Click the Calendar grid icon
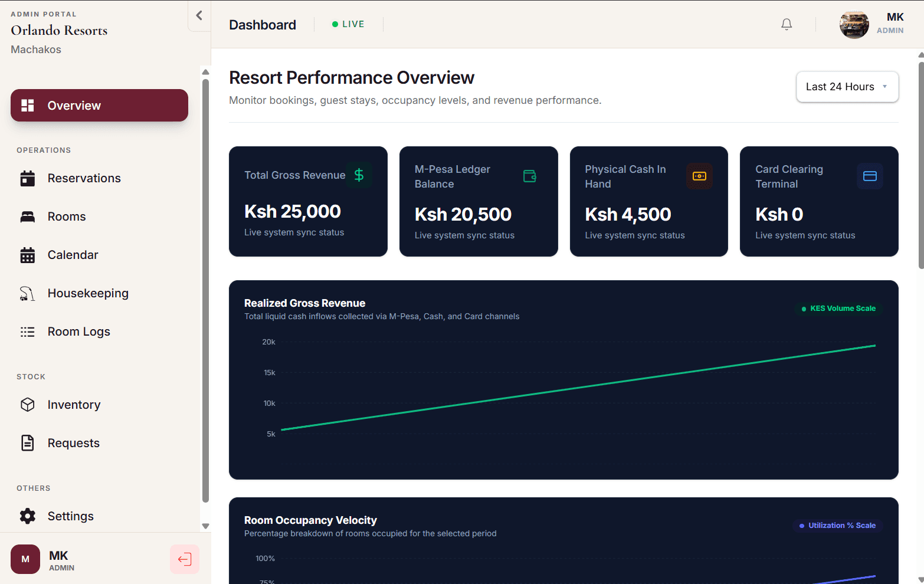 tap(28, 255)
